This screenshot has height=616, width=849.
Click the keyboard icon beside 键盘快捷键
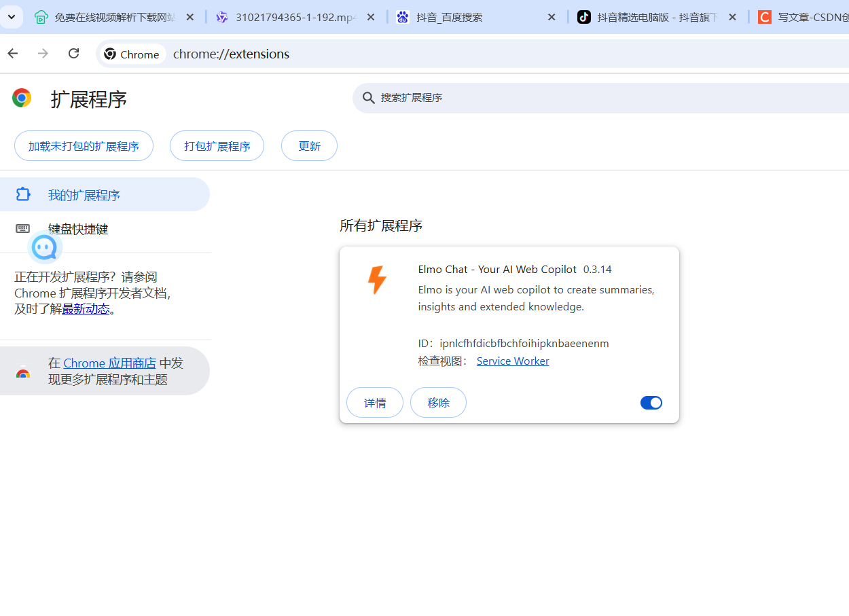tap(23, 228)
